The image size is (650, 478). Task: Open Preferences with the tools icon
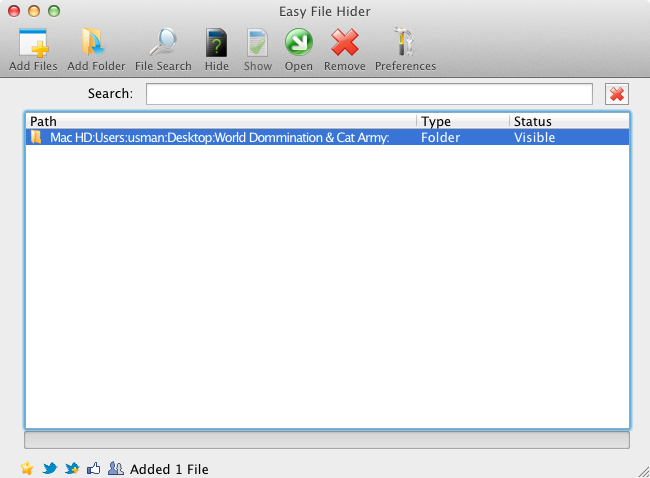[404, 42]
